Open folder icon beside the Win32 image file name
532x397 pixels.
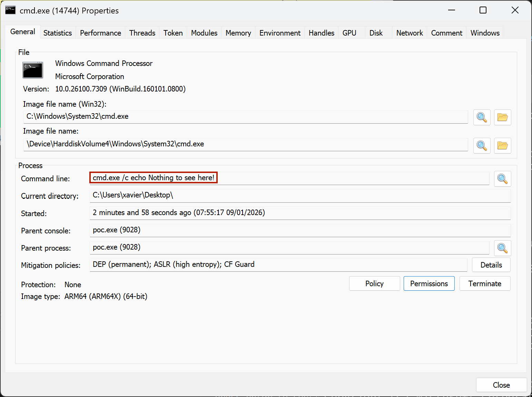click(502, 117)
